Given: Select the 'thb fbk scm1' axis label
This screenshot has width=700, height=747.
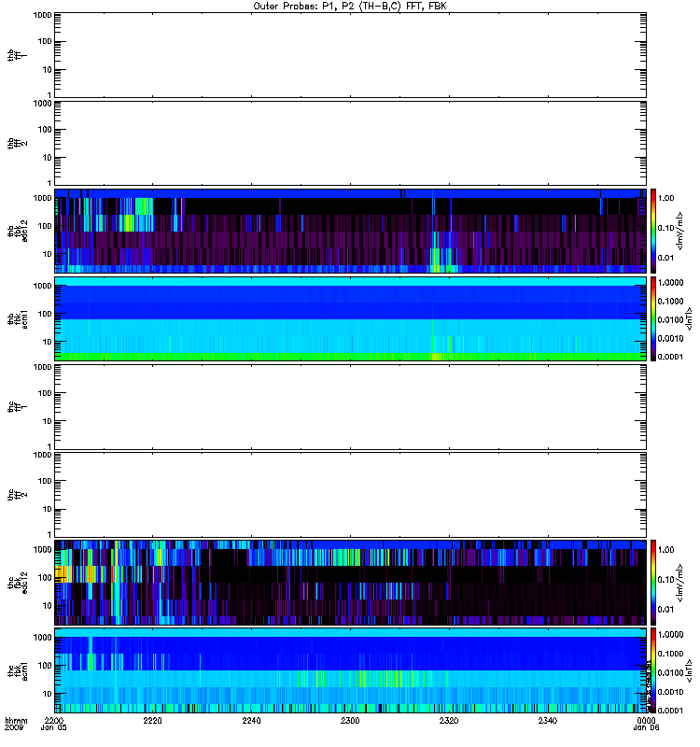Looking at the screenshot, I should click(x=18, y=318).
